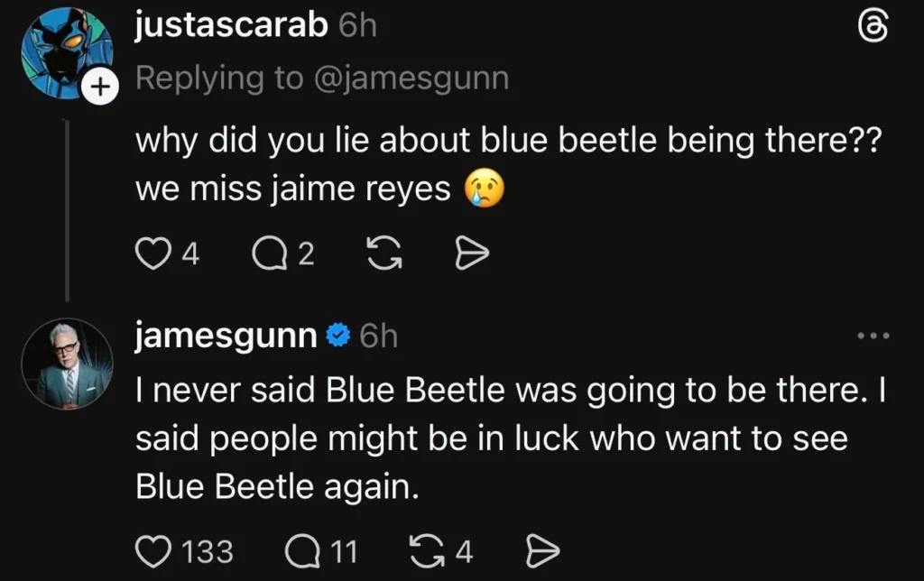Screen dimensions: 924x581
Task: Open the jamesgunn username profile link
Action: (x=226, y=337)
